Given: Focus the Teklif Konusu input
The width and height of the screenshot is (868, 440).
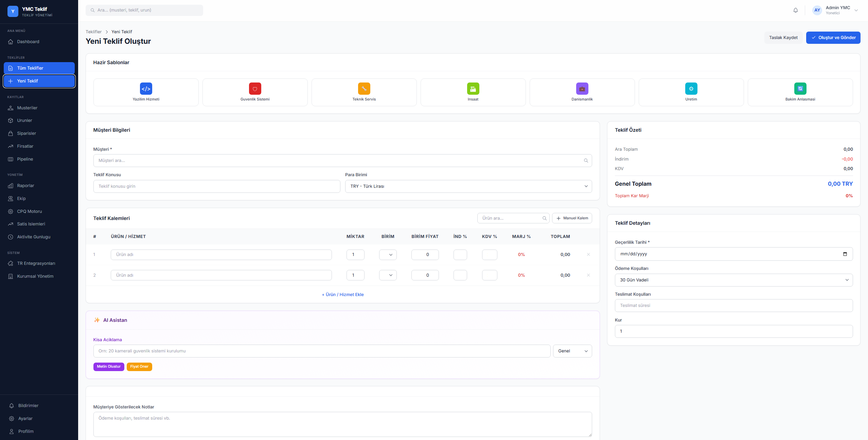Looking at the screenshot, I should (217, 186).
